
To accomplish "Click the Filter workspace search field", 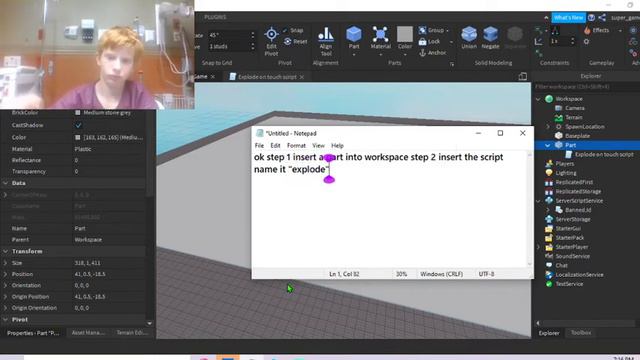I will point(586,87).
